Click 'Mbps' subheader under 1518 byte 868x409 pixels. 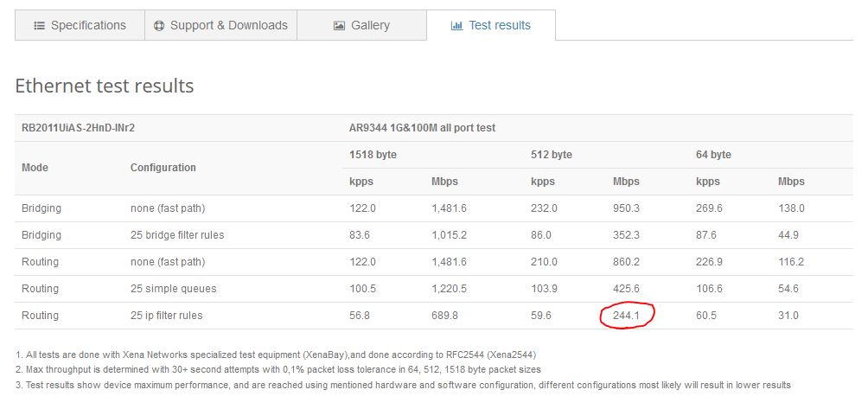click(x=444, y=182)
